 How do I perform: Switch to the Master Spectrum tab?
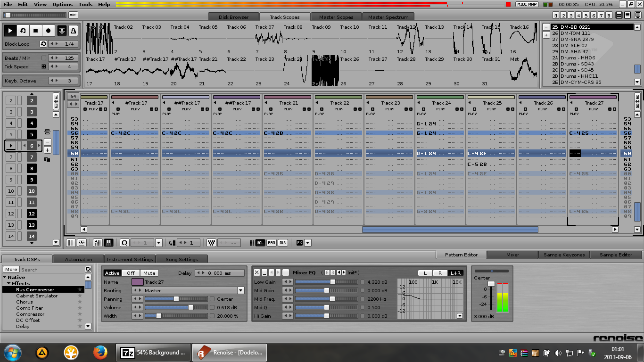[388, 17]
